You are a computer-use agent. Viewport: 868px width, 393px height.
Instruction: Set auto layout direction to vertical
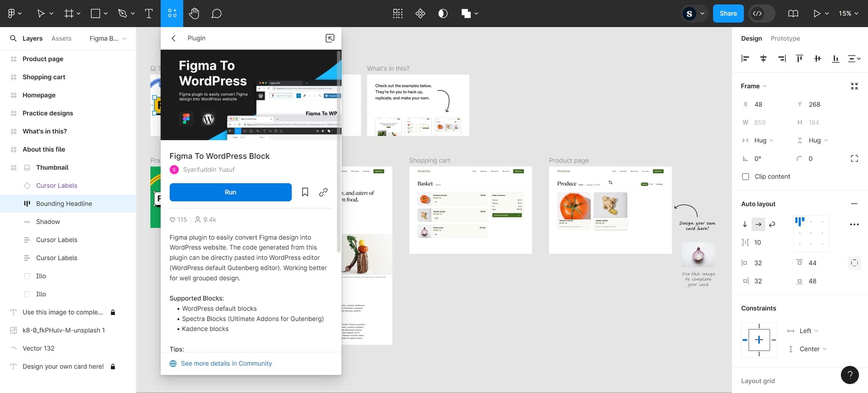point(745,224)
